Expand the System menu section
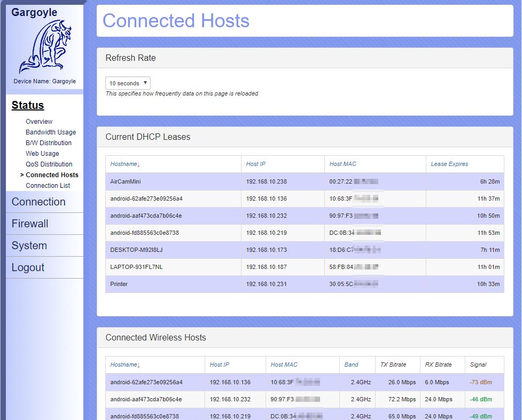Screen dimensions: 522x420 (29, 245)
